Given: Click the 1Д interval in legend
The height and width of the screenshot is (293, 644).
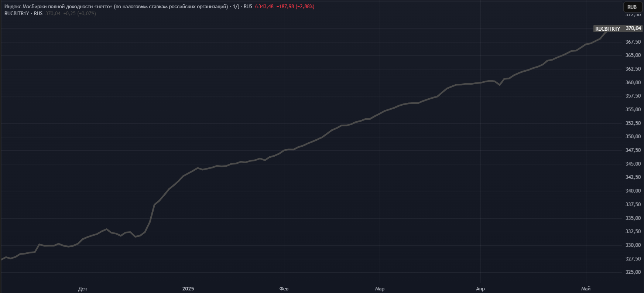Looking at the screenshot, I should click(236, 7).
